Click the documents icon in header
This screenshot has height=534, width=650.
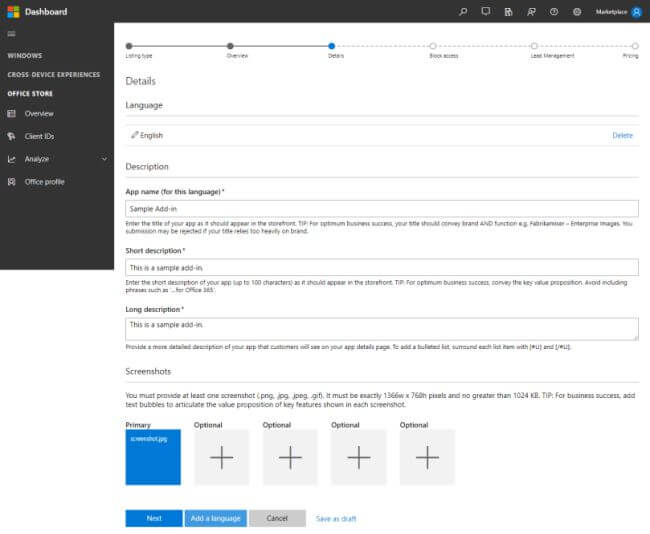[x=508, y=12]
